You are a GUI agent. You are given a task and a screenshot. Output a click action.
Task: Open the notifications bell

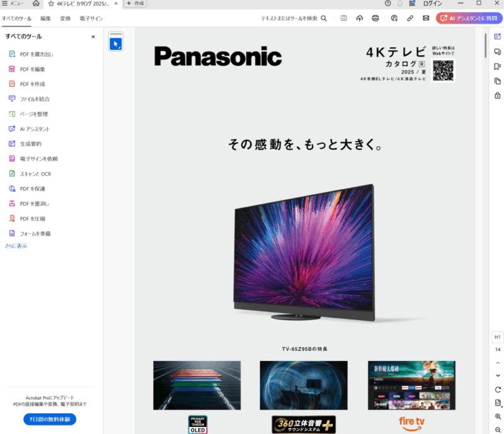(399, 4)
